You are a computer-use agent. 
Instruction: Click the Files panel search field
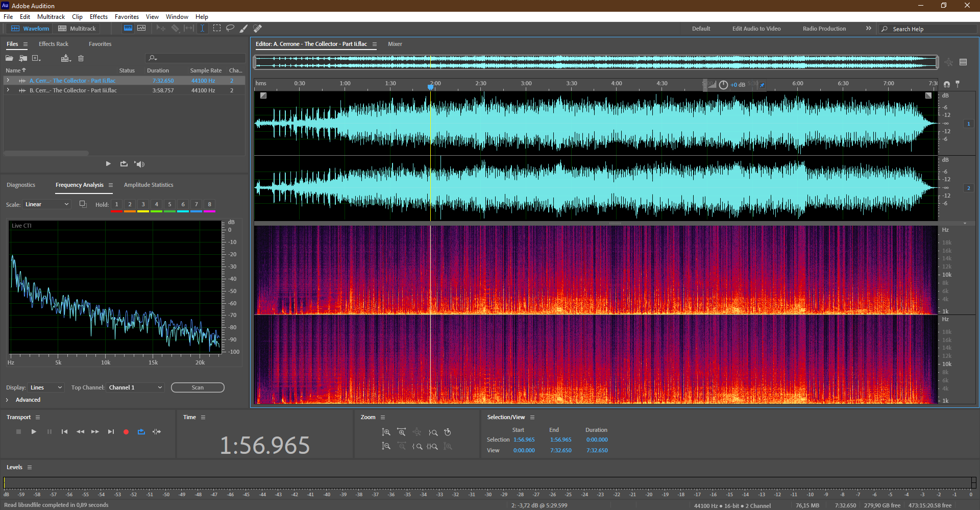pos(195,58)
